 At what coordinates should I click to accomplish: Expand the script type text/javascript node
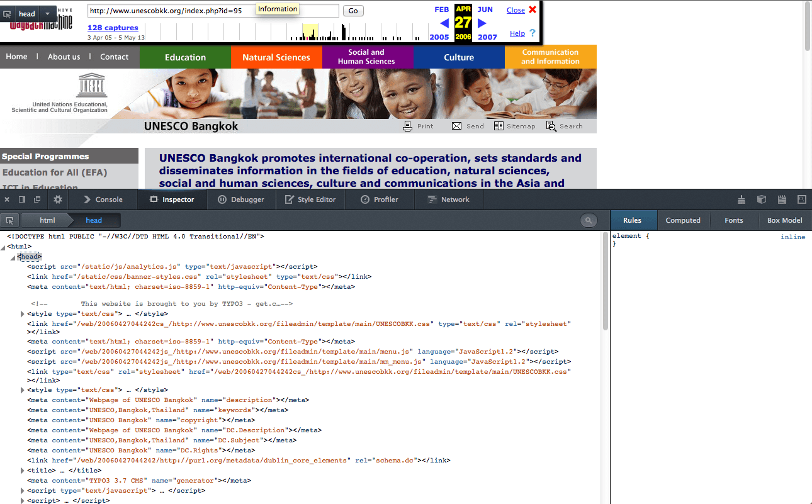[x=23, y=490]
